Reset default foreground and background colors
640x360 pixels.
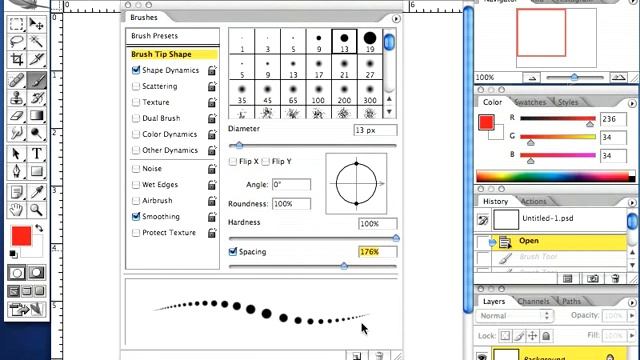click(13, 254)
